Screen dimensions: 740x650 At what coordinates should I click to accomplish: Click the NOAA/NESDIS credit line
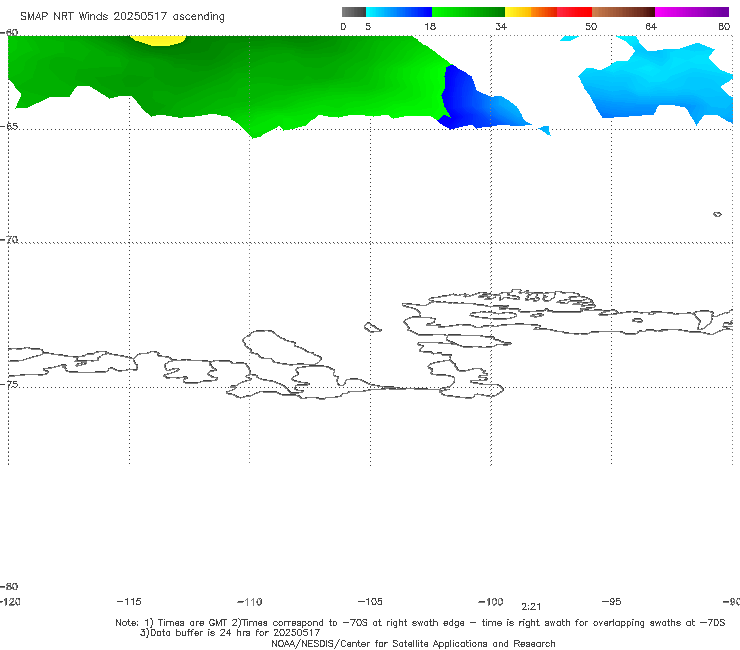pos(413,643)
